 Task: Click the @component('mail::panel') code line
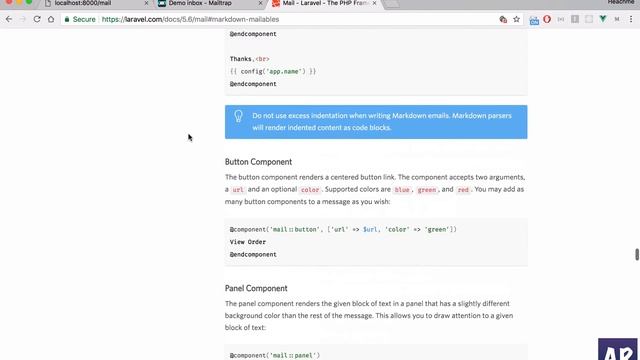coord(275,356)
